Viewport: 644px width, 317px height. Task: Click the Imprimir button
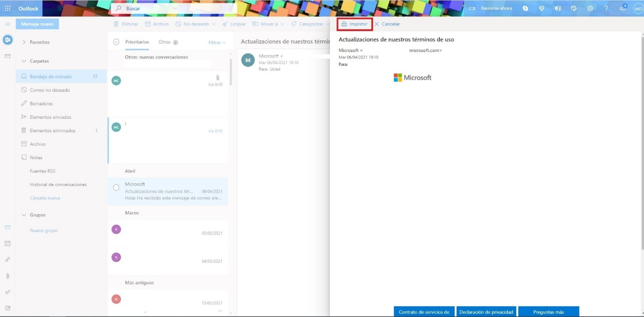[355, 24]
